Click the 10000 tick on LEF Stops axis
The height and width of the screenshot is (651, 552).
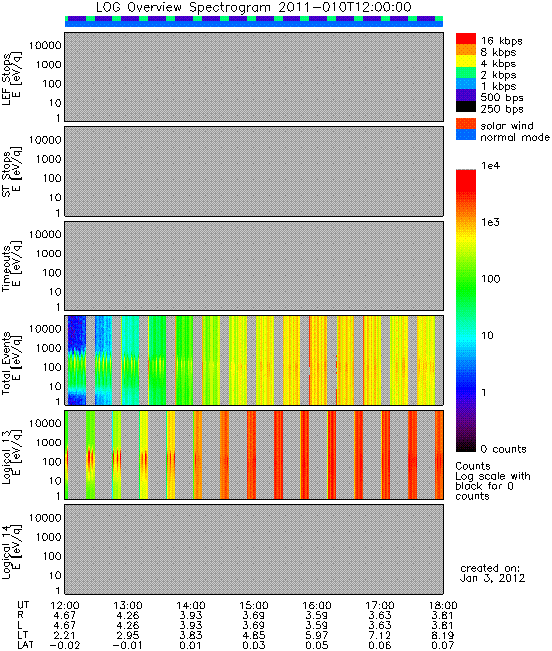click(45, 45)
